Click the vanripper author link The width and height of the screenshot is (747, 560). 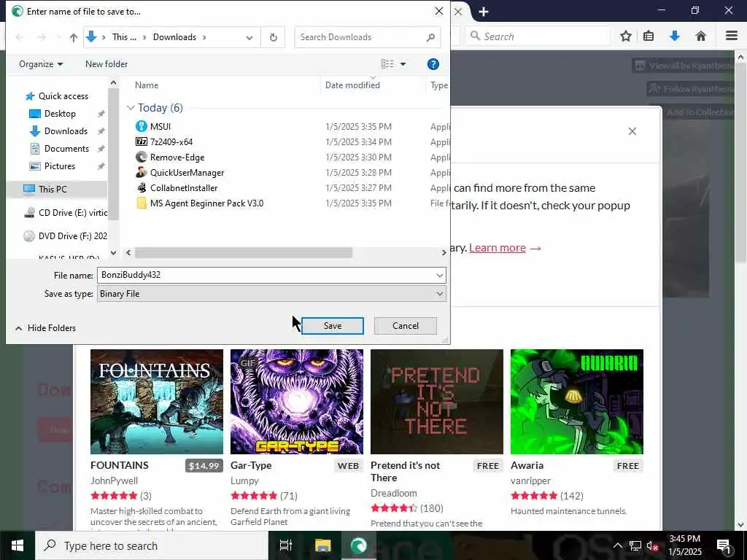(530, 481)
